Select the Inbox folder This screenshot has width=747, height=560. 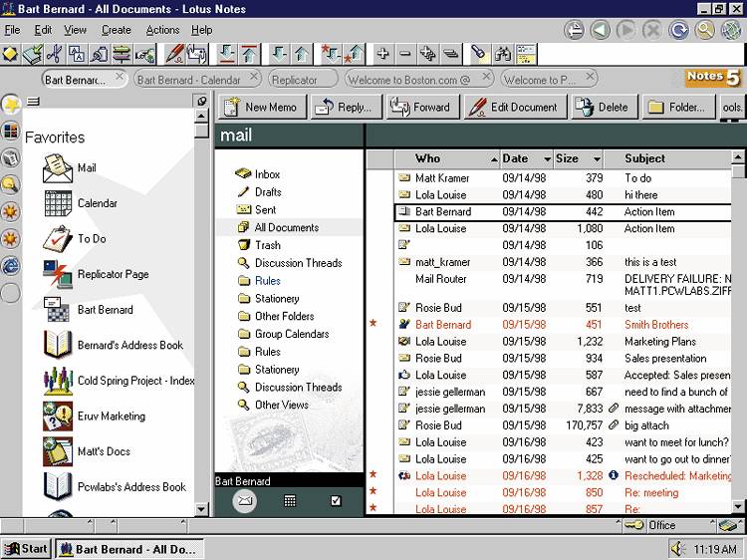coord(267,174)
